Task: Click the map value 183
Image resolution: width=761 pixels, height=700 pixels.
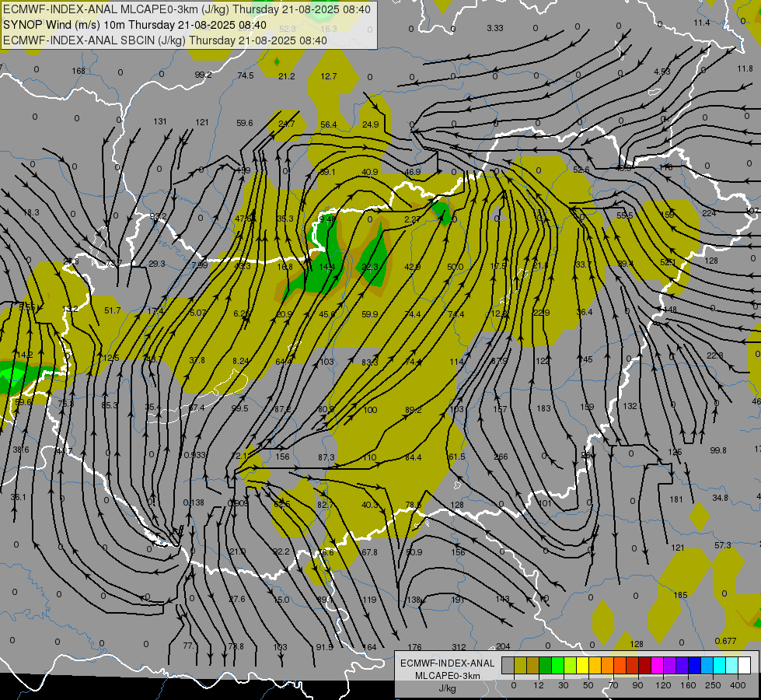Action: click(x=543, y=408)
